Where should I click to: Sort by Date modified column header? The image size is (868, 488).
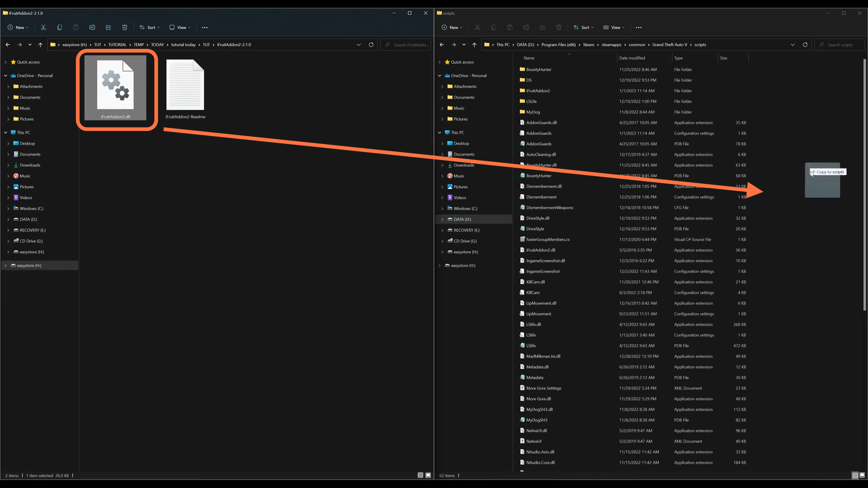coord(644,58)
